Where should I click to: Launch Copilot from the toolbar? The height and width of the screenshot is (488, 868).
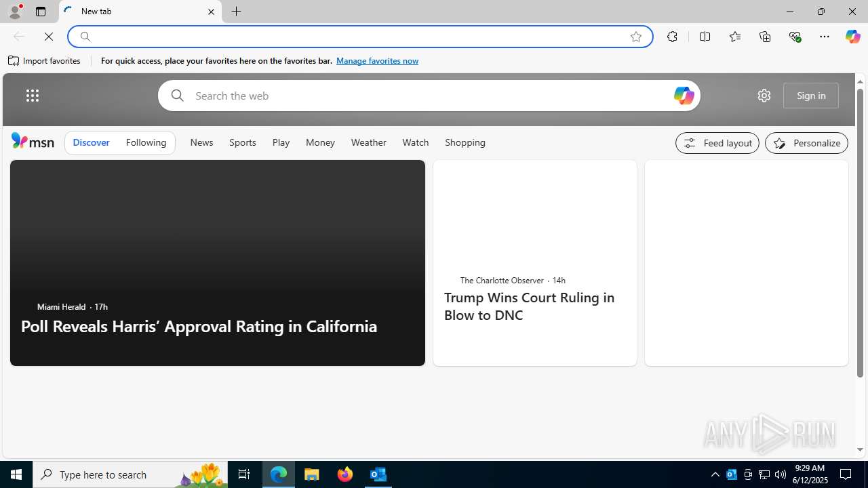tap(852, 37)
